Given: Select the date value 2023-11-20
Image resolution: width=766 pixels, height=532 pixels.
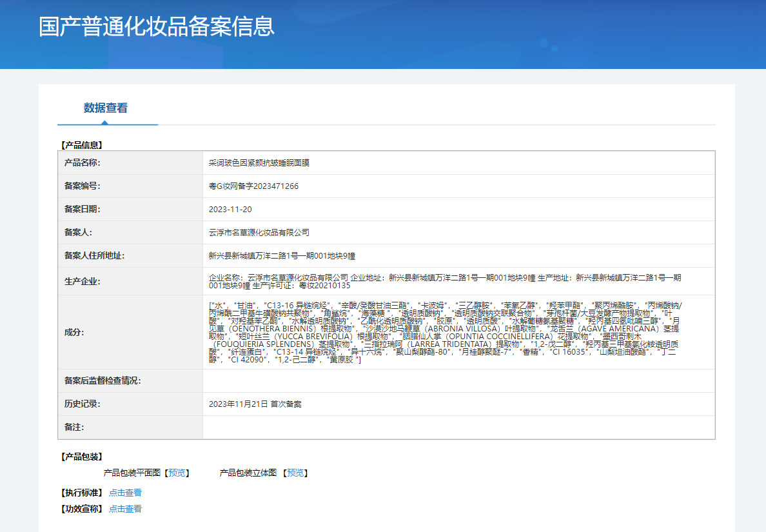Looking at the screenshot, I should click(x=230, y=209).
